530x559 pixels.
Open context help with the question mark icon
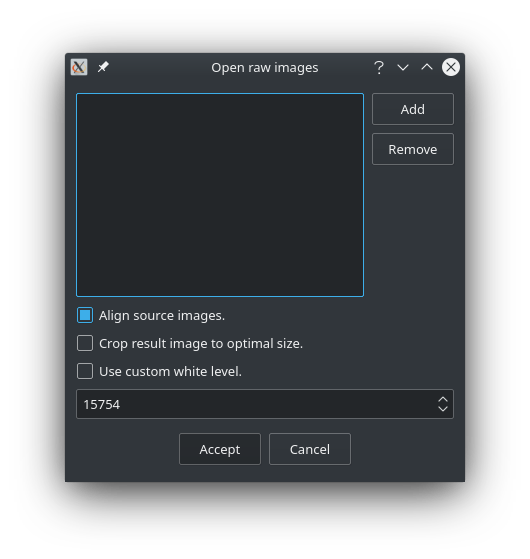379,67
